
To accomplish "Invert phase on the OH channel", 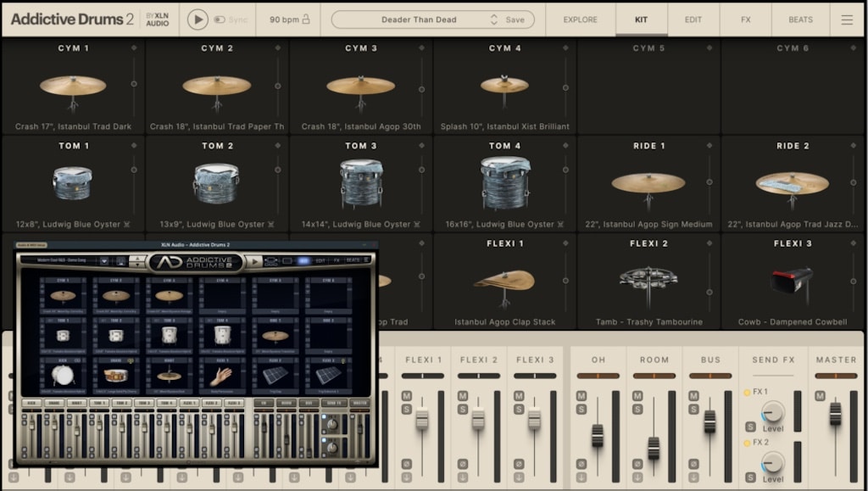I will [581, 465].
